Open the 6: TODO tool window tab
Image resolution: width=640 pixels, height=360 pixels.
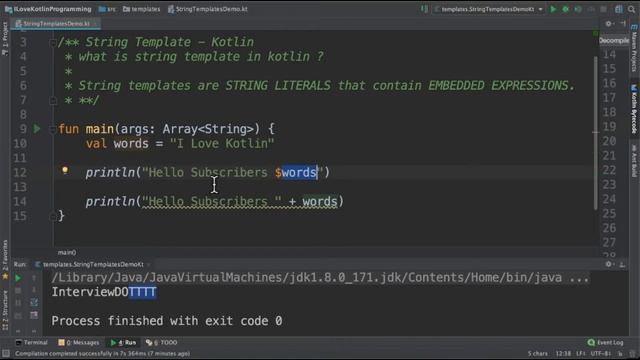(x=162, y=342)
